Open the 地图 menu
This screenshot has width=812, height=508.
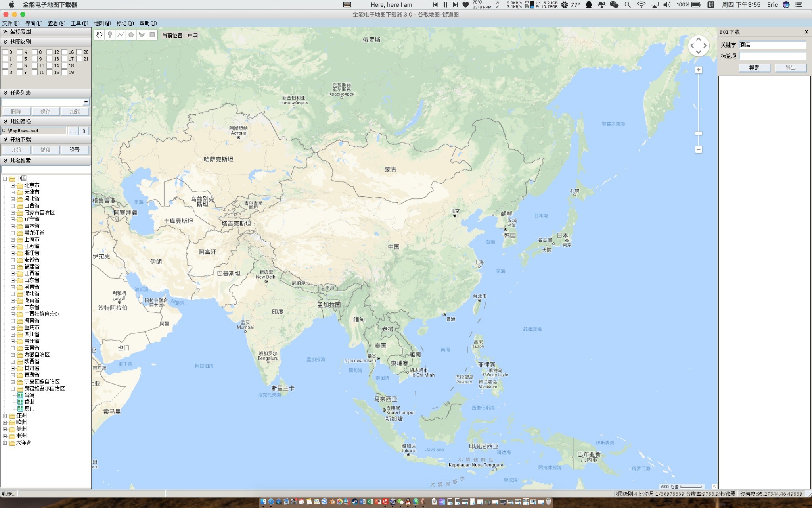click(x=102, y=23)
